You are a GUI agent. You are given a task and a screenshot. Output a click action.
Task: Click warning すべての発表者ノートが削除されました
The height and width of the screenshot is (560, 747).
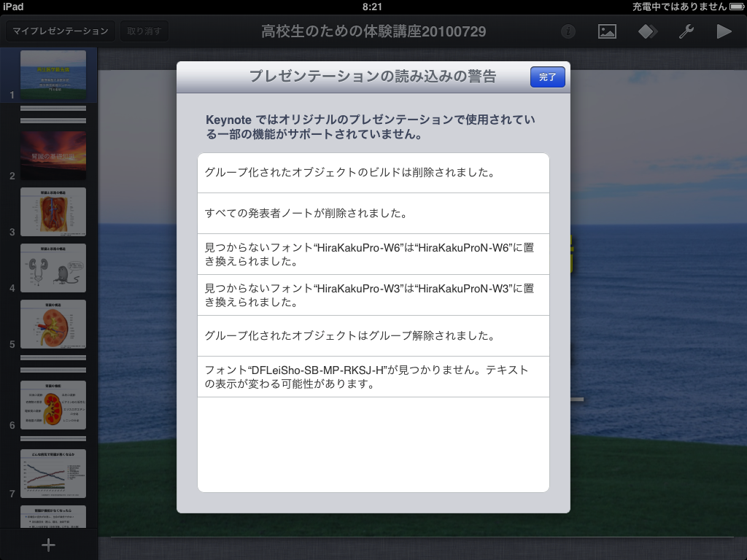(x=373, y=214)
